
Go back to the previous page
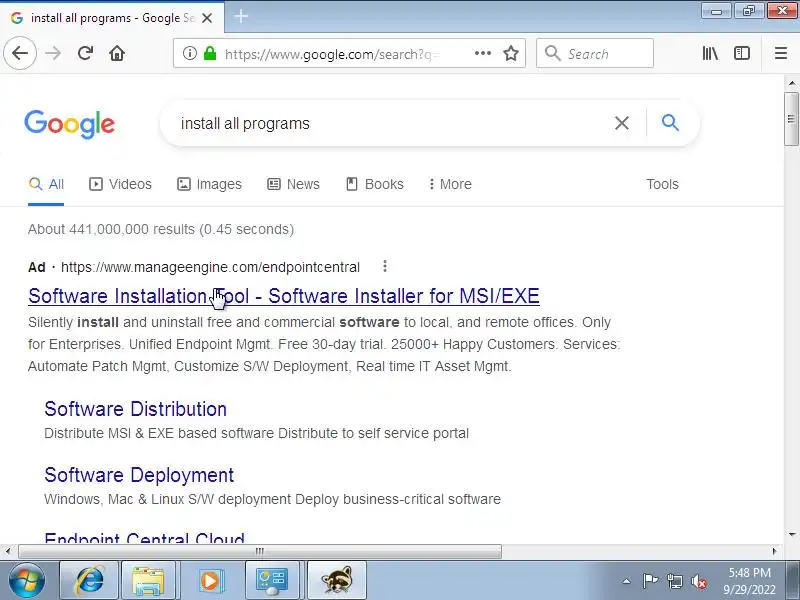tap(20, 53)
